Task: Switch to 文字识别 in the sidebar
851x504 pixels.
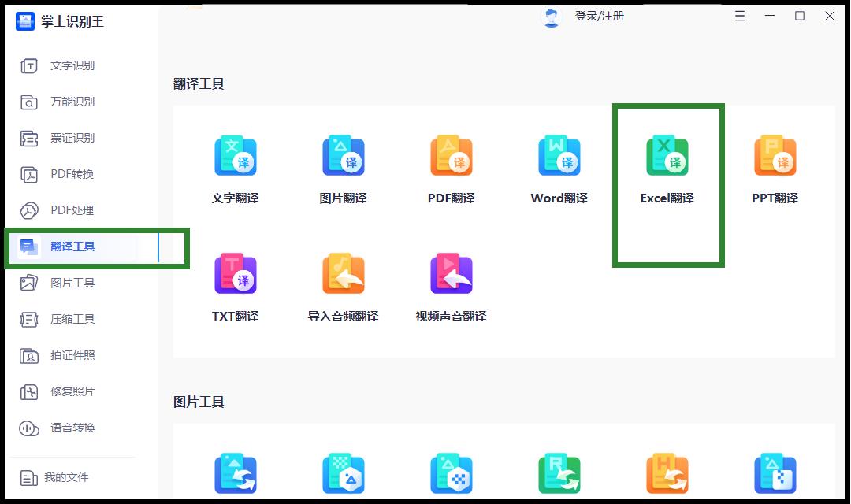Action: pyautogui.click(x=69, y=65)
